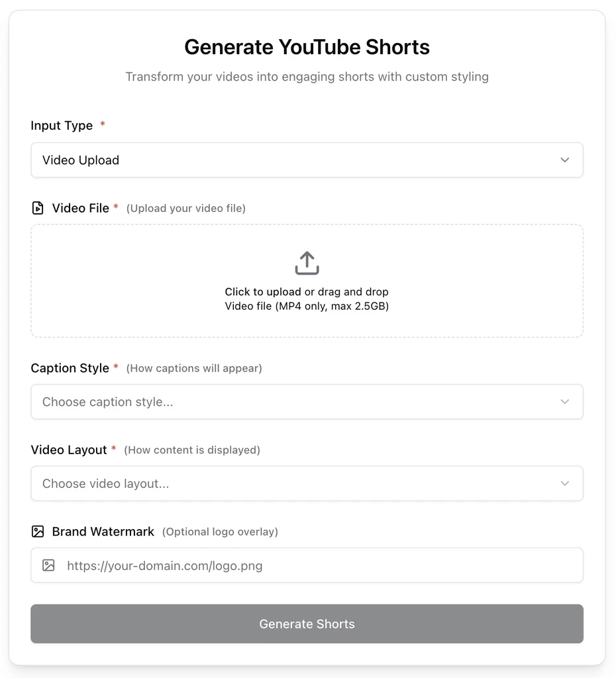Click the image icon inside the watermark URL field

[x=48, y=565]
